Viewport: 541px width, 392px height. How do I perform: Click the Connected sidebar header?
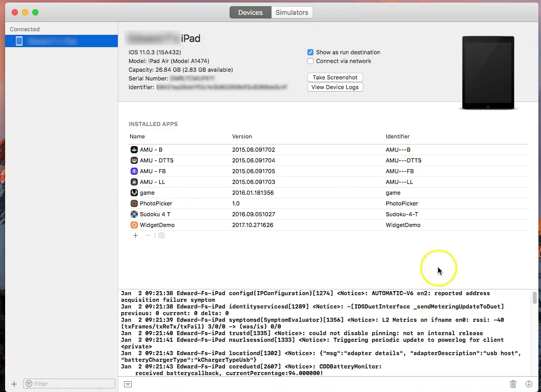pos(25,29)
